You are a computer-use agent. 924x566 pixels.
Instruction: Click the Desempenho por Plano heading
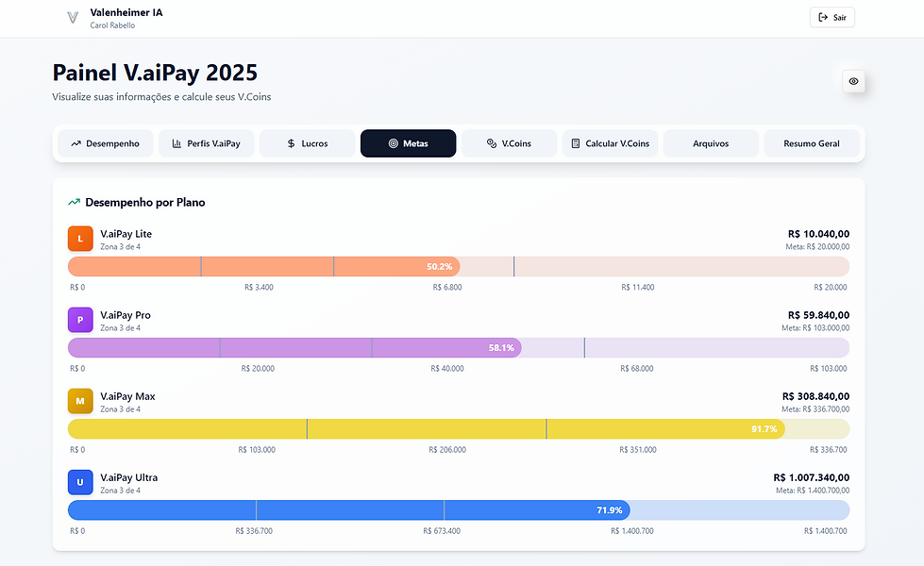pyautogui.click(x=145, y=202)
